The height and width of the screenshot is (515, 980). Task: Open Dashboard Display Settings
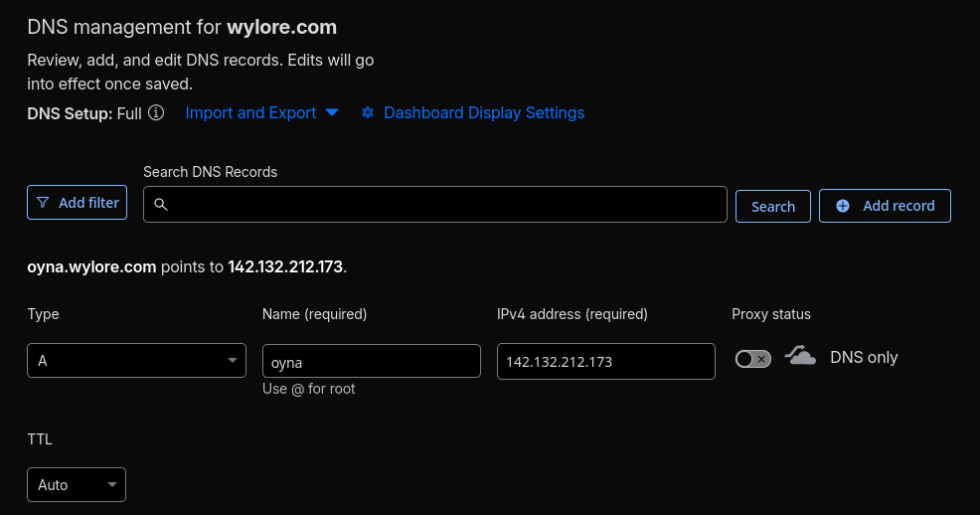pyautogui.click(x=483, y=113)
